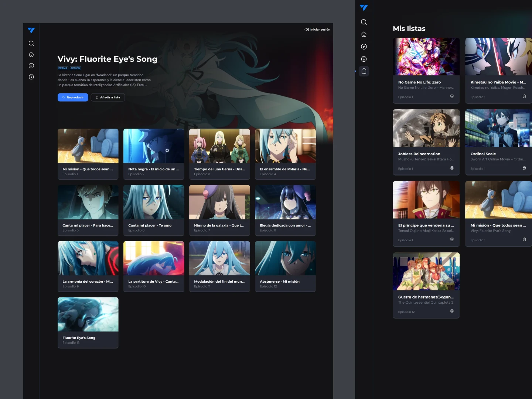Open the explore compass in the Mis listas sidebar

coord(364,47)
